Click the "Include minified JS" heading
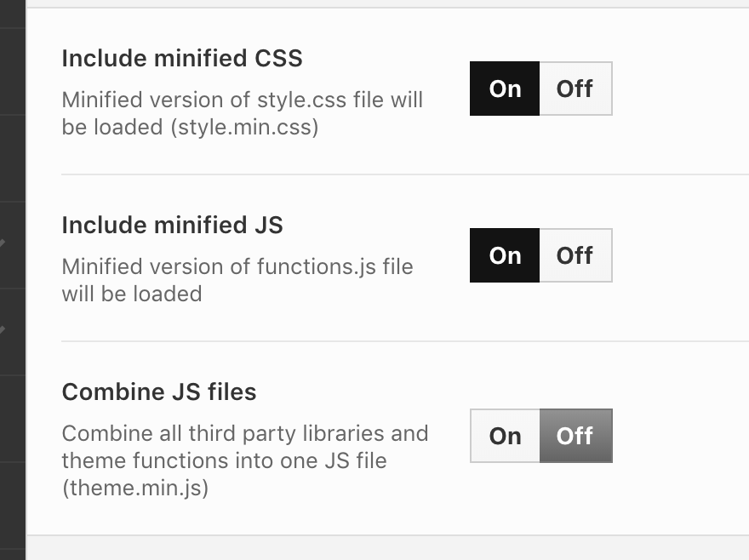This screenshot has width=749, height=560. click(x=172, y=226)
